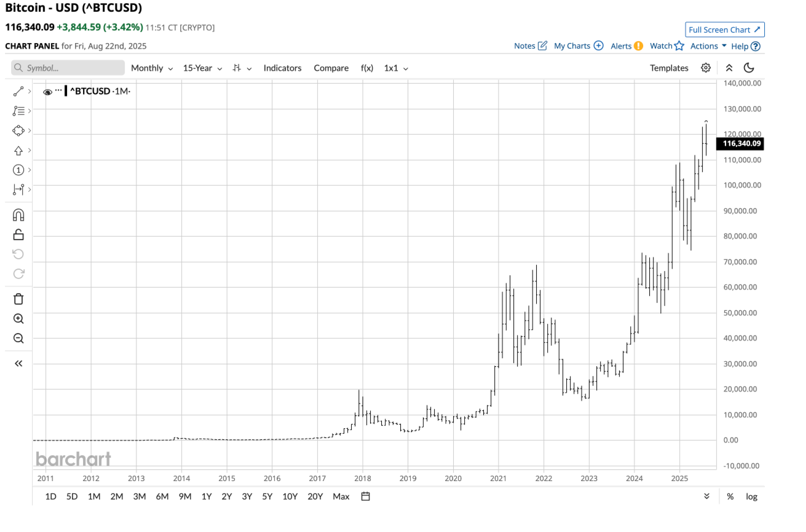Open the Fibonacci retracement tools

[x=18, y=111]
